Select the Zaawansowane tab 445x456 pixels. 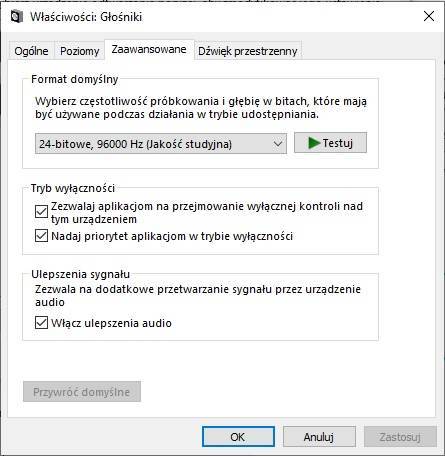click(x=149, y=49)
